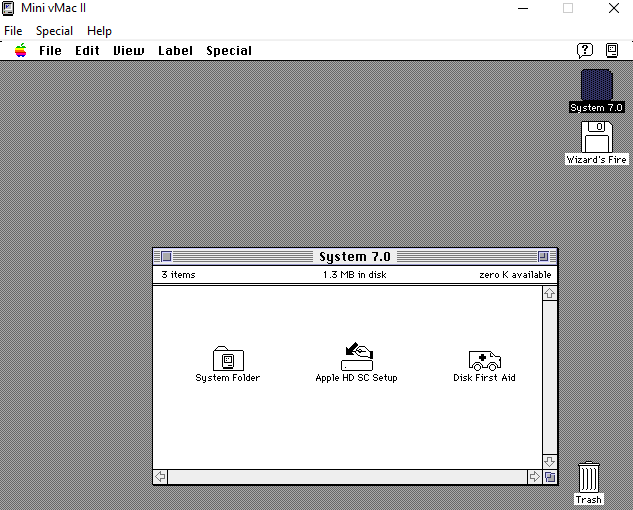Click the "3 items" status text
Viewport: 633px width, 510px height.
178,275
